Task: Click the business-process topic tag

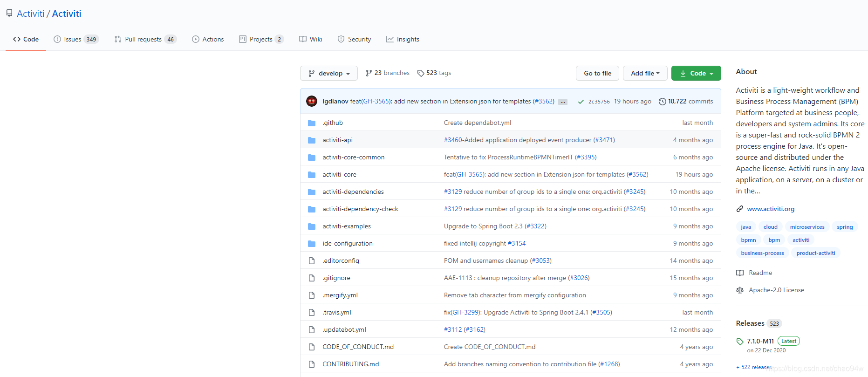Action: point(762,253)
